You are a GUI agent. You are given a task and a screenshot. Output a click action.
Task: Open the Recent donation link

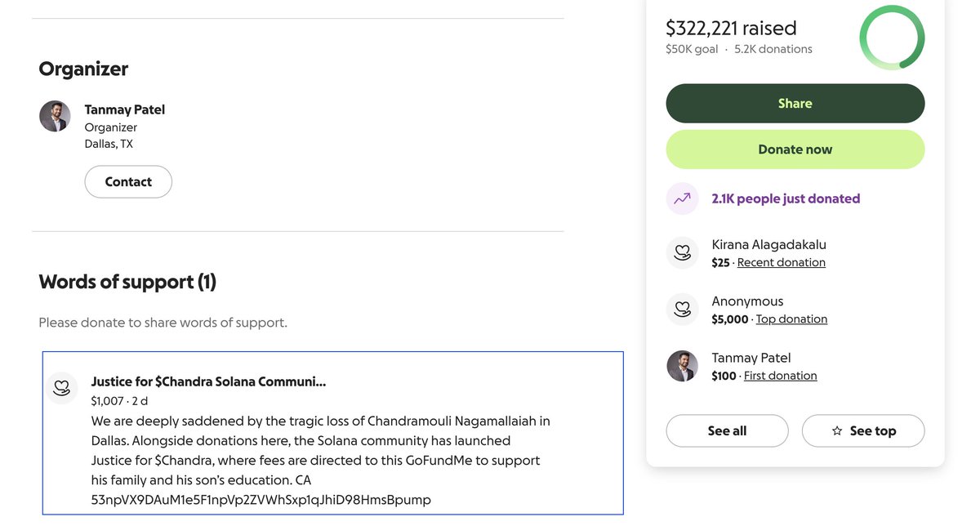point(781,262)
